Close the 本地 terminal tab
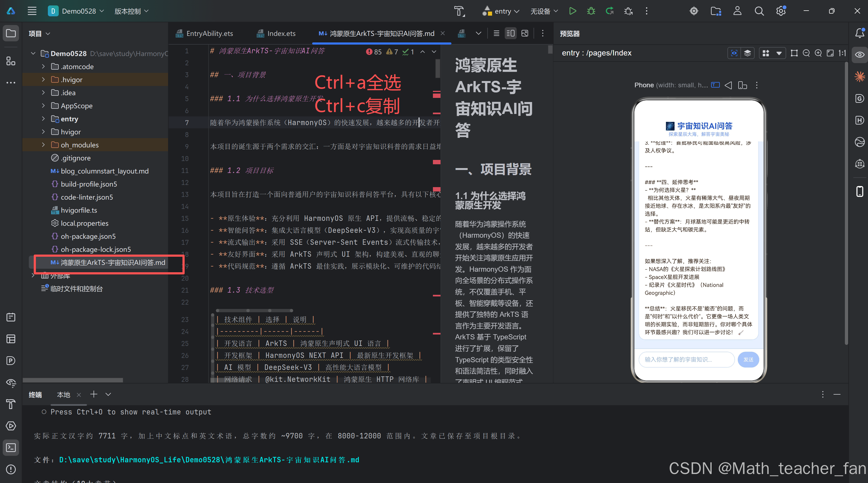Viewport: 868px width, 483px height. coord(79,395)
